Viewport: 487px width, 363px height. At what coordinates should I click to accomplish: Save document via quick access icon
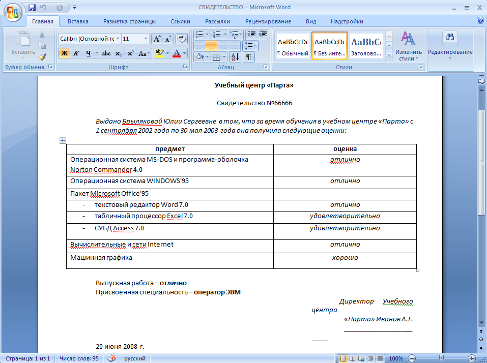(32, 7)
